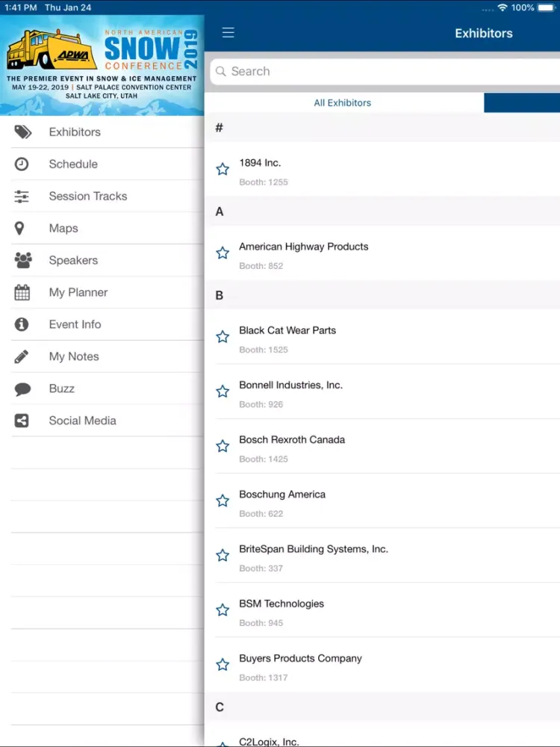
Task: Tap Booth: 337 text
Action: point(261,568)
